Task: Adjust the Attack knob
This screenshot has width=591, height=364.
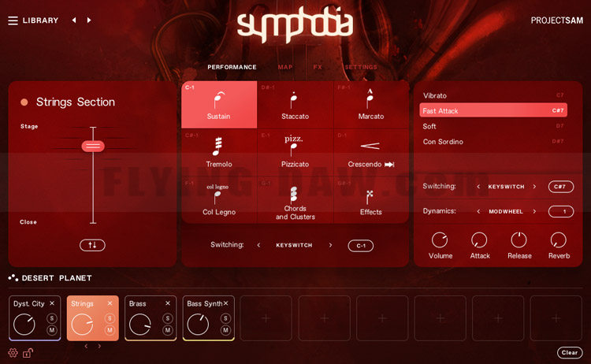Action: click(479, 240)
